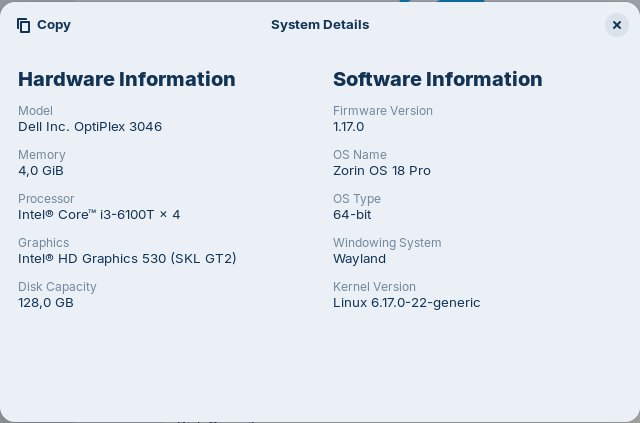Viewport: 640px width, 423px height.
Task: Click the Firmware Version label
Action: pyautogui.click(x=383, y=111)
